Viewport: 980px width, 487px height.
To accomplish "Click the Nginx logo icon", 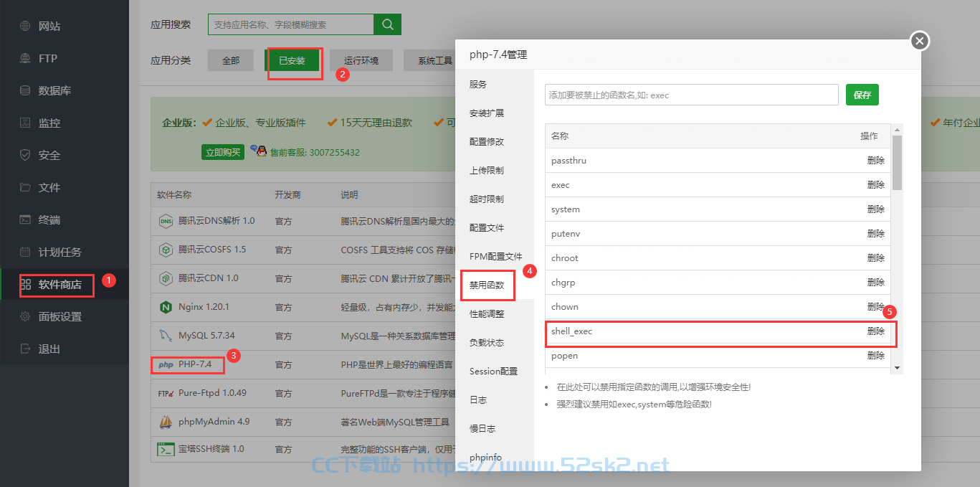I will [166, 307].
